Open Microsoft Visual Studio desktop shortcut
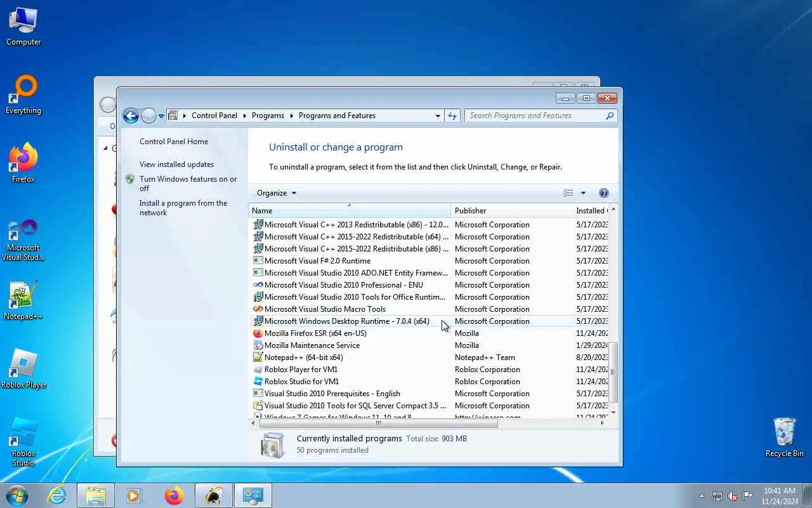The width and height of the screenshot is (812, 508). tap(23, 240)
